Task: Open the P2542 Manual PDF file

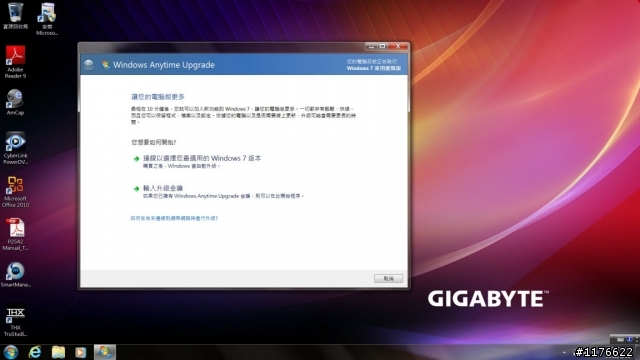Action: [16, 234]
